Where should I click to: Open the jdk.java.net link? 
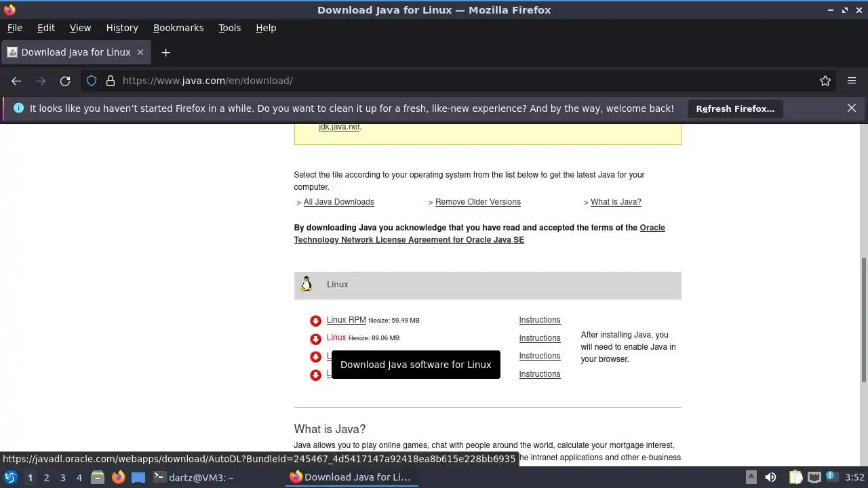click(x=339, y=127)
